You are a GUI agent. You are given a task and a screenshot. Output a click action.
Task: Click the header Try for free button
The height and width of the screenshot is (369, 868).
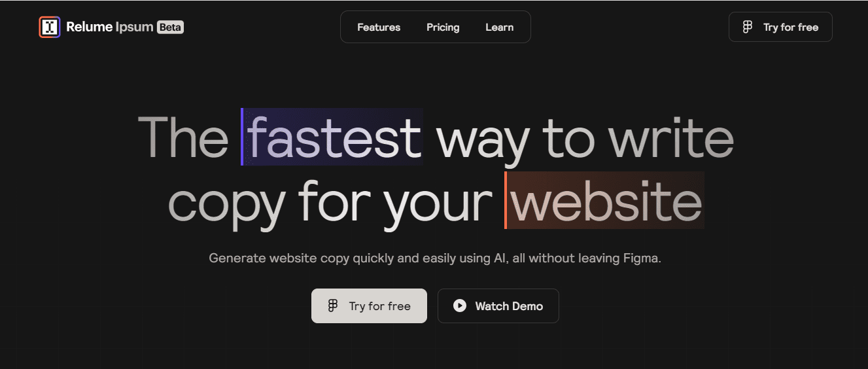pyautogui.click(x=780, y=27)
